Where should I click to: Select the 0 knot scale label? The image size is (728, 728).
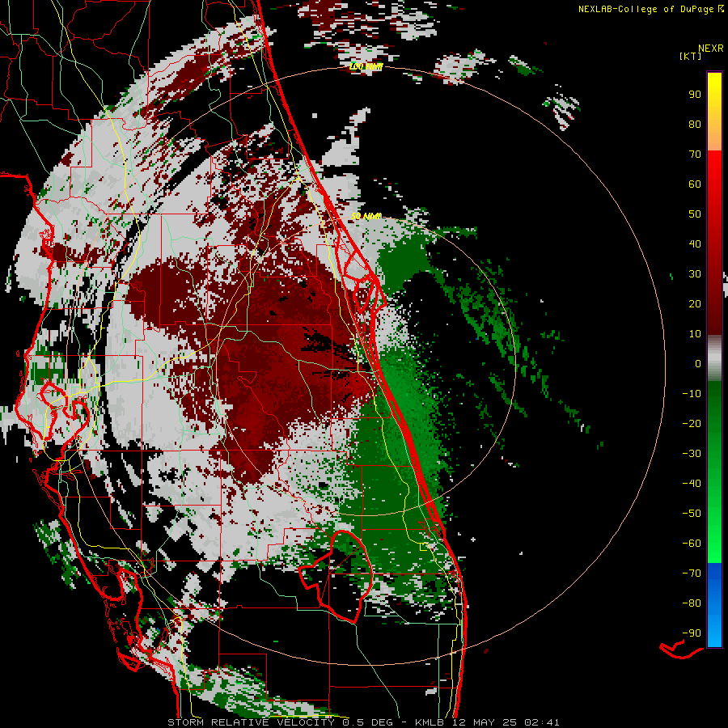pos(698,363)
